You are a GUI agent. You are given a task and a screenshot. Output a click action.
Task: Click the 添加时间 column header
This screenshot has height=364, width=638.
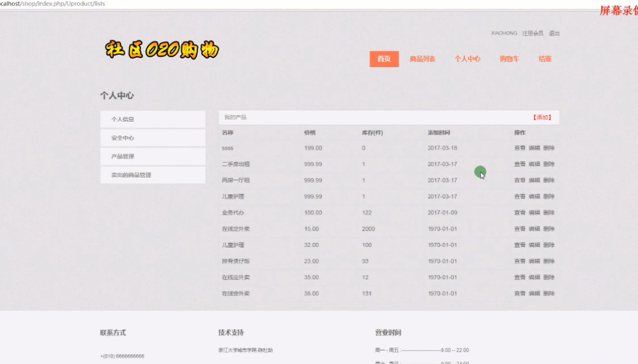[438, 132]
